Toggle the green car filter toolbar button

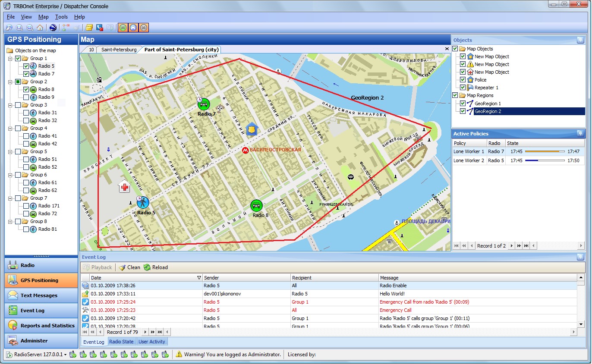click(123, 28)
